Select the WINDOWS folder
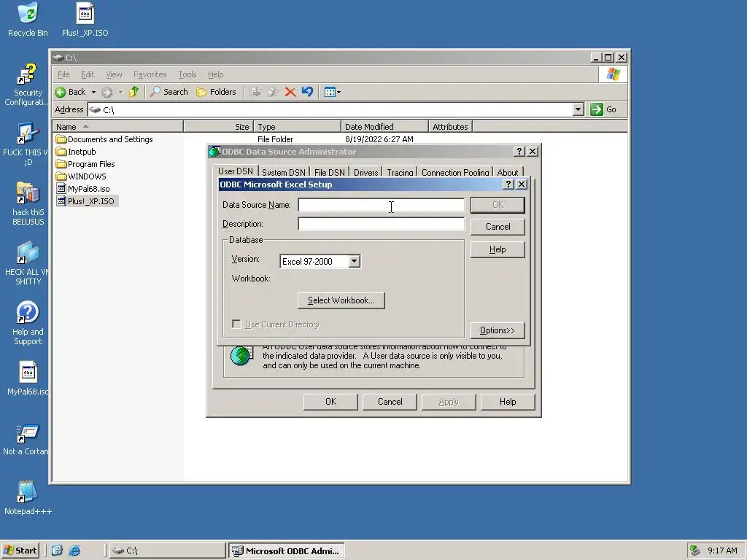 81,176
